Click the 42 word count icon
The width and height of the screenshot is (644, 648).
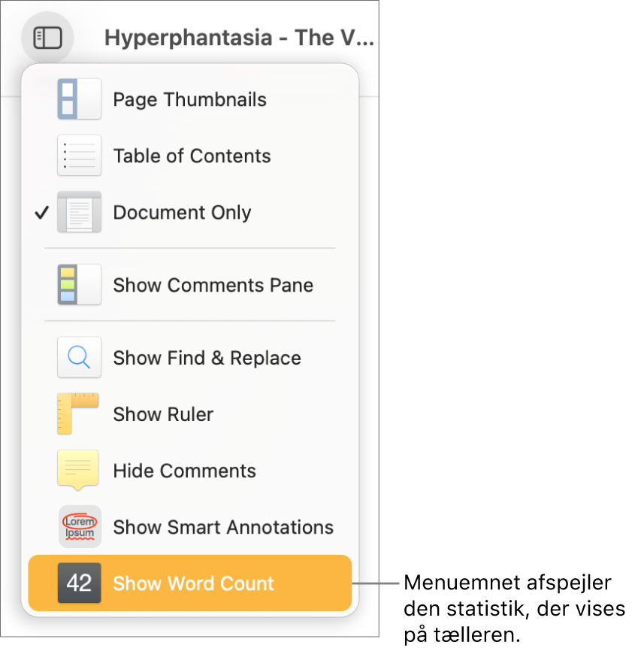click(x=79, y=583)
